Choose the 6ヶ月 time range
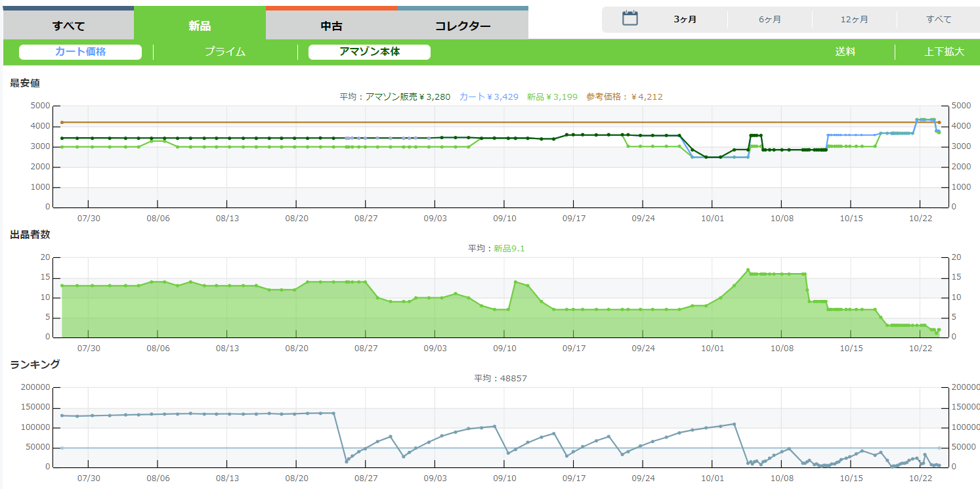 point(770,20)
